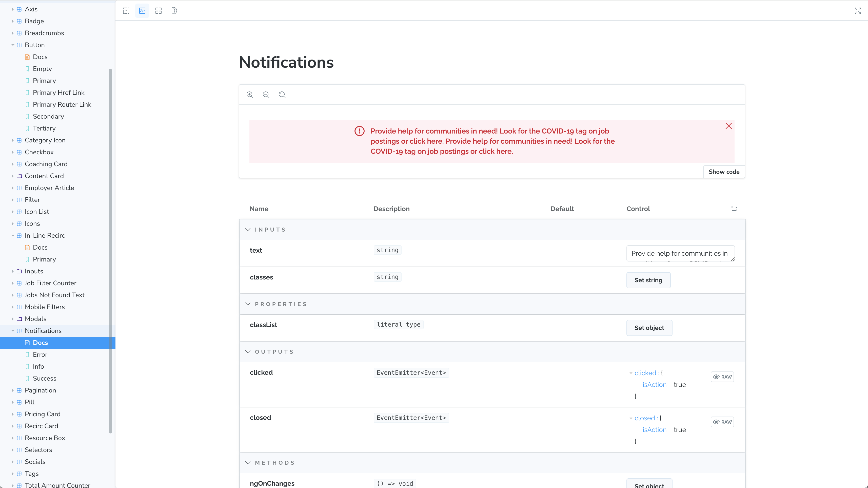The height and width of the screenshot is (488, 868).
Task: Enable grid overlay in toolbar
Action: click(x=158, y=11)
